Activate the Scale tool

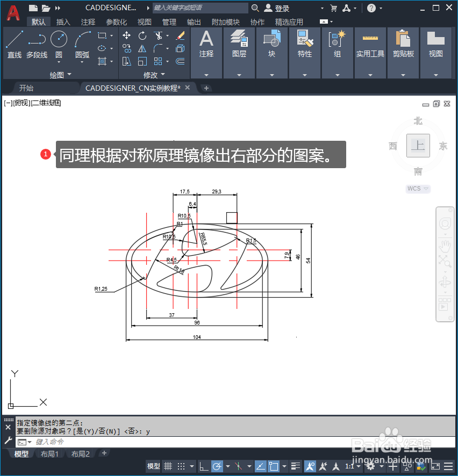pos(142,61)
